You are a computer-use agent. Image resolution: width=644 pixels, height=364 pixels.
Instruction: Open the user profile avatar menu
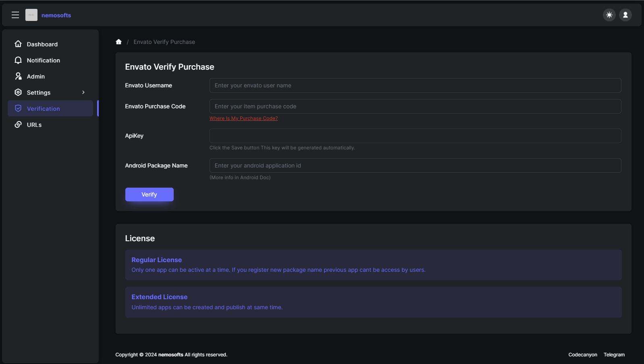click(x=625, y=15)
